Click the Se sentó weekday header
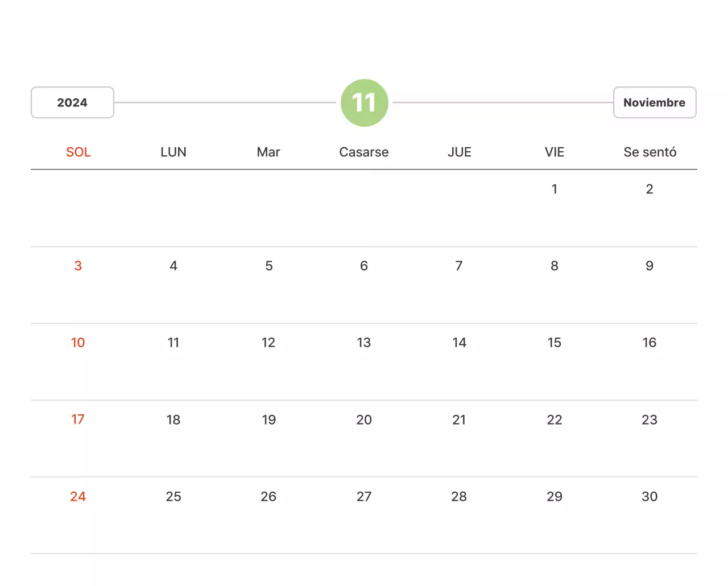Viewport: 728px width, 586px height. tap(650, 152)
